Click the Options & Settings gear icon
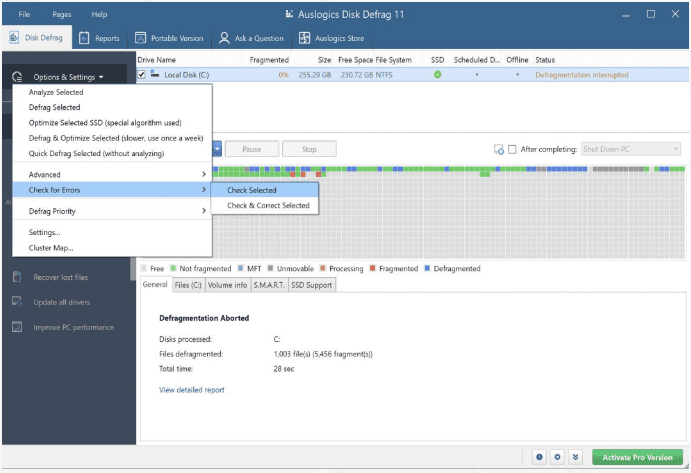This screenshot has height=473, width=691. click(x=17, y=77)
